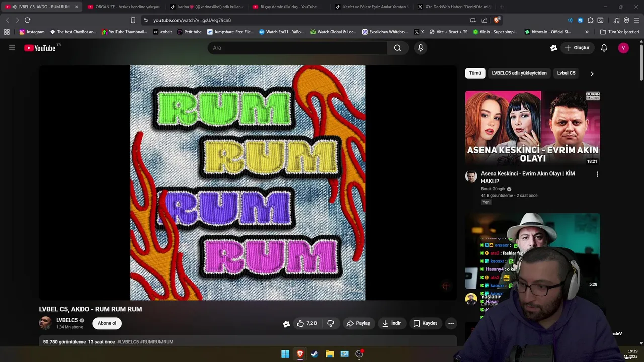Open the music note media control
The height and width of the screenshot is (362, 644).
pyautogui.click(x=616, y=20)
